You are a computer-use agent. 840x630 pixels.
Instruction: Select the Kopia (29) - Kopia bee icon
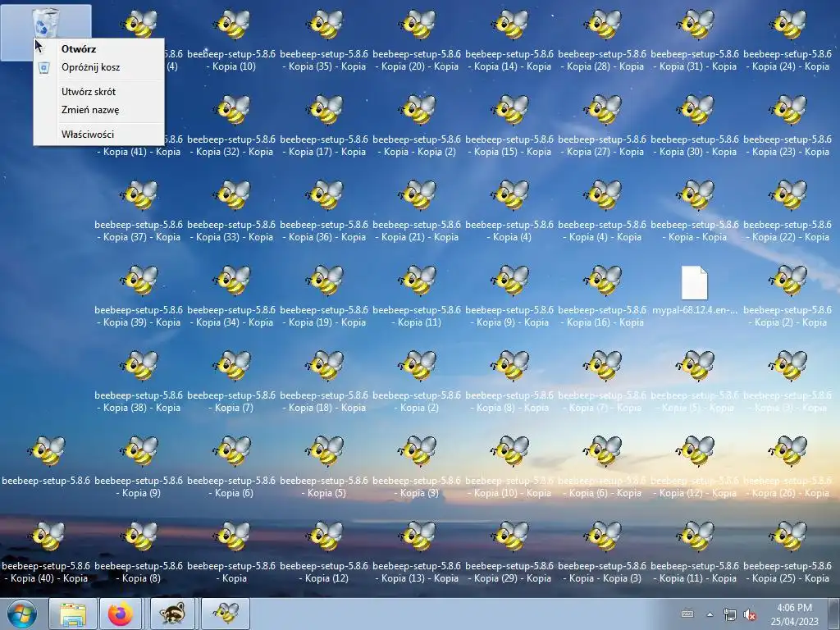509,535
